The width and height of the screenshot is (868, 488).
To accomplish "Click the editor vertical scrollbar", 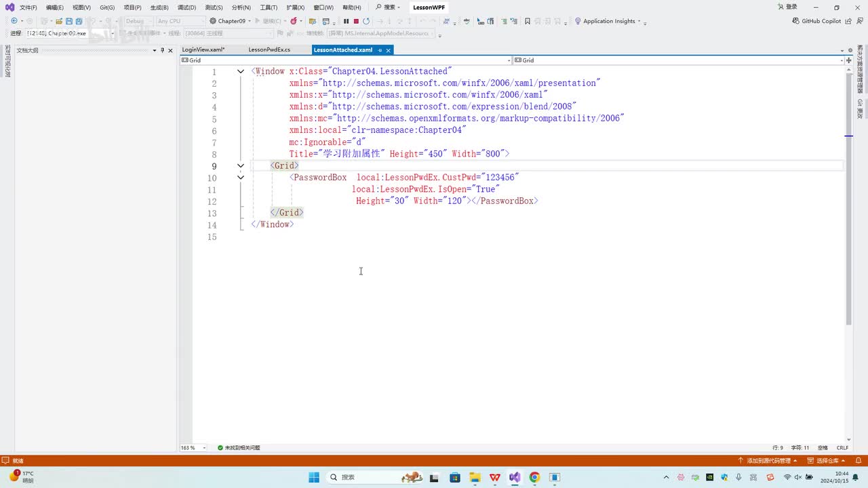I will 848,199.
